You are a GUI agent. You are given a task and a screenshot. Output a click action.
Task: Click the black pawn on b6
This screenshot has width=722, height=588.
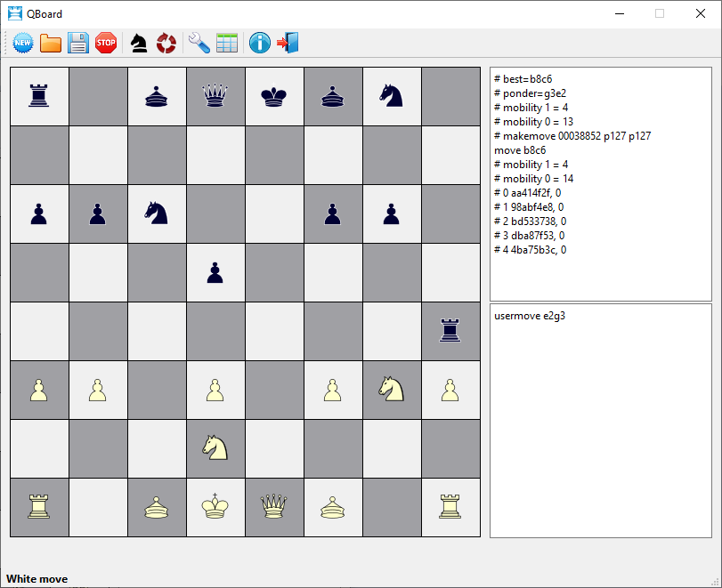tap(98, 214)
